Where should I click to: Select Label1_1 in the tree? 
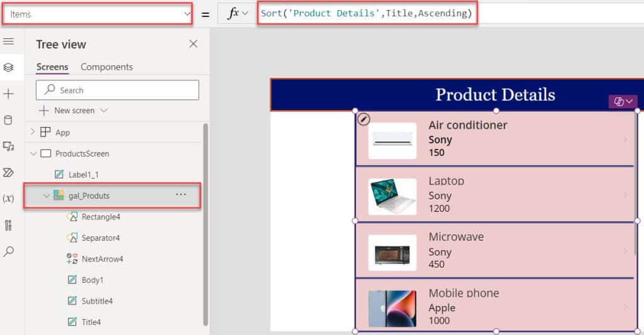(84, 175)
